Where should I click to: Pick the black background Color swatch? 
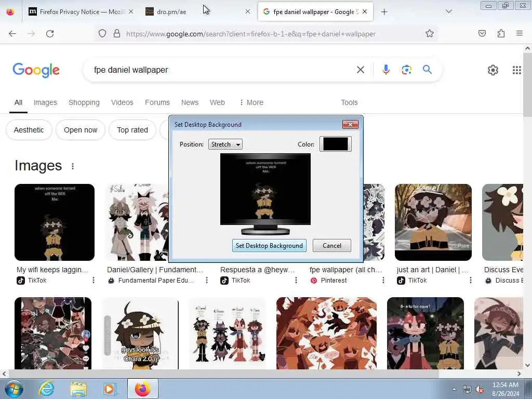tap(335, 144)
